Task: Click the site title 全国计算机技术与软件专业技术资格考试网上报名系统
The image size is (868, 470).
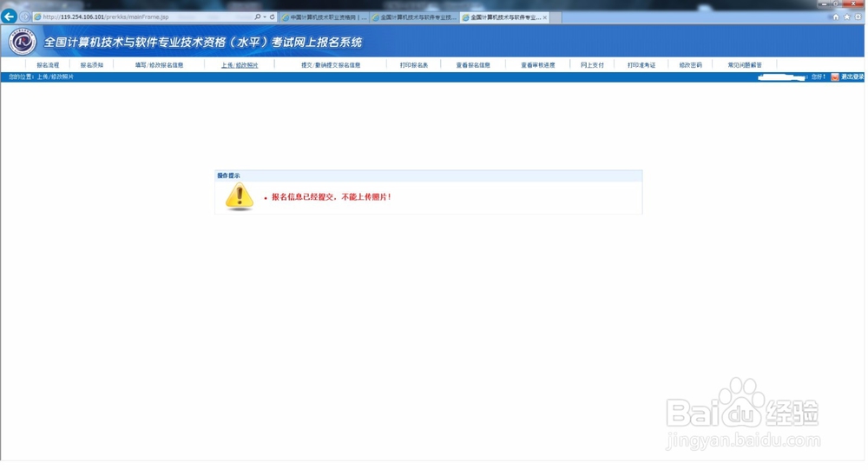Action: click(x=202, y=42)
